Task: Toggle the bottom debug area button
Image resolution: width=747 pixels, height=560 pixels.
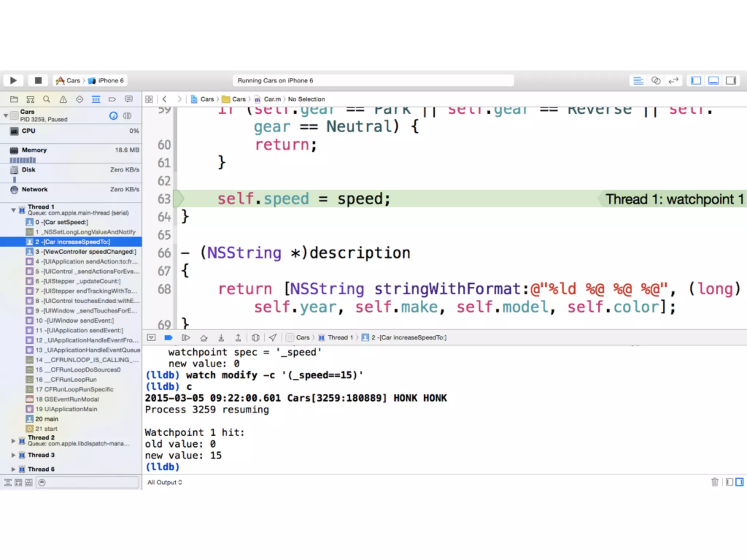Action: click(x=713, y=81)
